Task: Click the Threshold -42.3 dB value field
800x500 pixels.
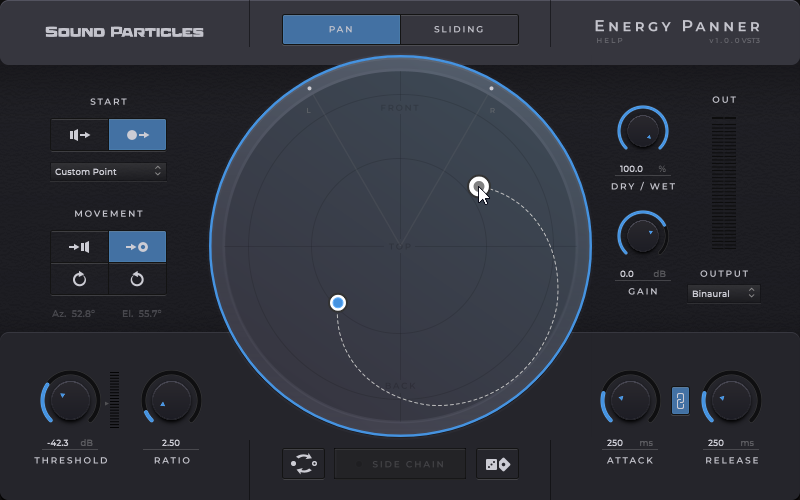Action: pyautogui.click(x=70, y=443)
